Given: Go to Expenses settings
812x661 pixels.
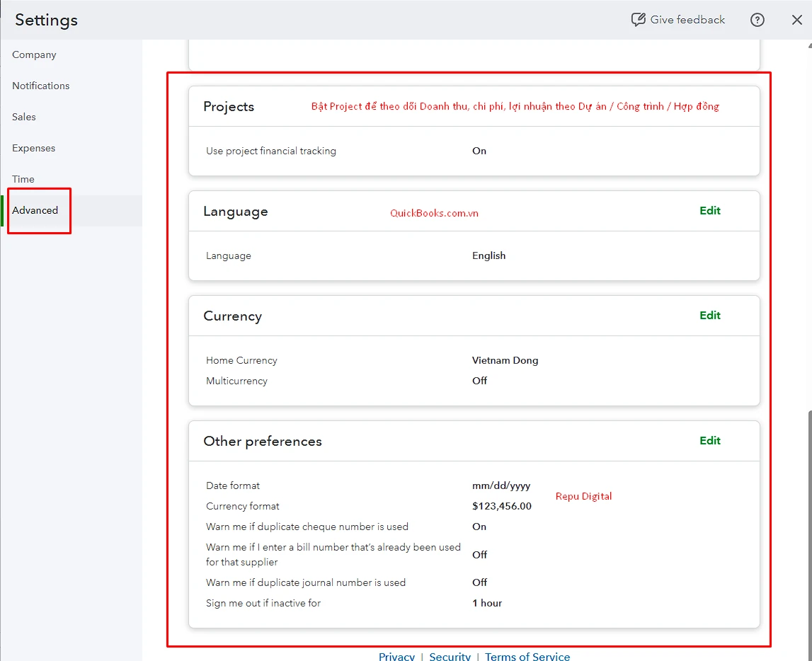Looking at the screenshot, I should 34,148.
